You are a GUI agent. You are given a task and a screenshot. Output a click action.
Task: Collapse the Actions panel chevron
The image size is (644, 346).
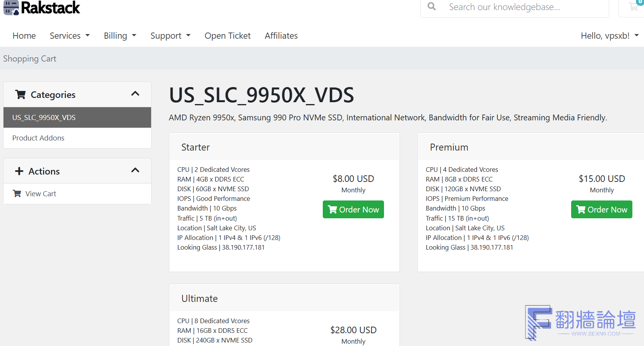tap(135, 170)
